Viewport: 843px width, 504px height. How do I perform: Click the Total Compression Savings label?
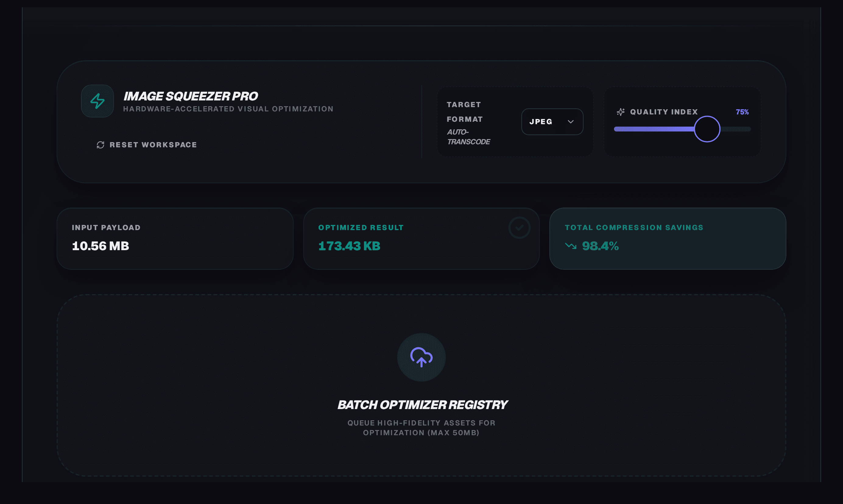pyautogui.click(x=634, y=228)
